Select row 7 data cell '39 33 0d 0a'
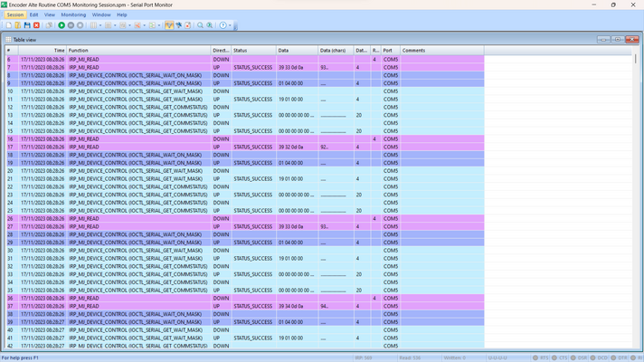The height and width of the screenshot is (362, 644). [298, 67]
